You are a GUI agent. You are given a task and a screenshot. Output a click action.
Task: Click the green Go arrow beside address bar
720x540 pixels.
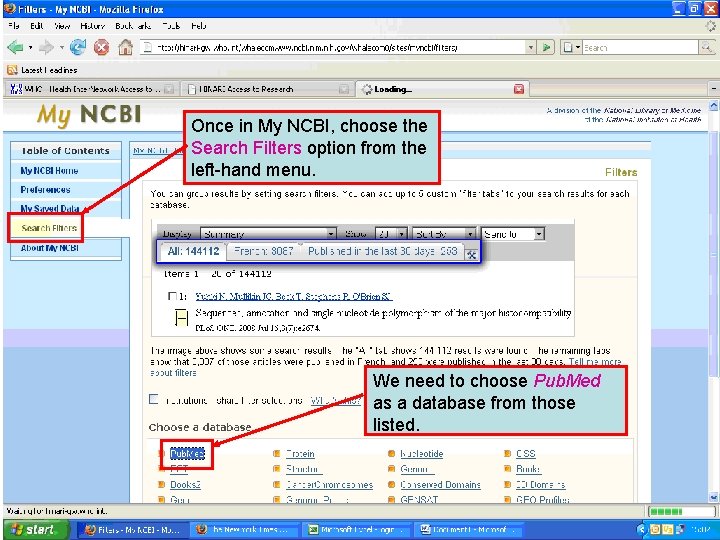point(546,47)
